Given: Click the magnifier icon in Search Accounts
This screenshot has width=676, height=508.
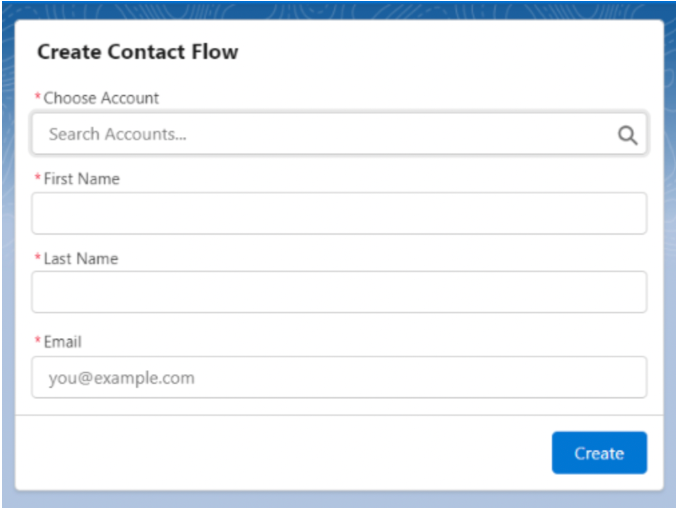Looking at the screenshot, I should point(627,135).
